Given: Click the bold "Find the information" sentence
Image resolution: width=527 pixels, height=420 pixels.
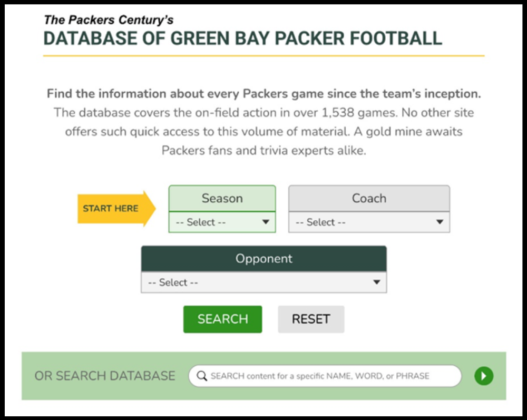Looking at the screenshot, I should [264, 93].
